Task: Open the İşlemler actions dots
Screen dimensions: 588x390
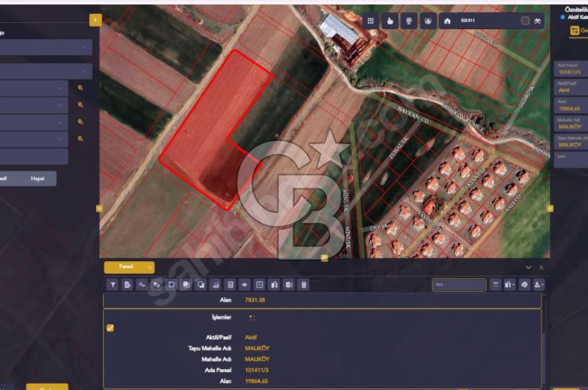Action: [252, 318]
